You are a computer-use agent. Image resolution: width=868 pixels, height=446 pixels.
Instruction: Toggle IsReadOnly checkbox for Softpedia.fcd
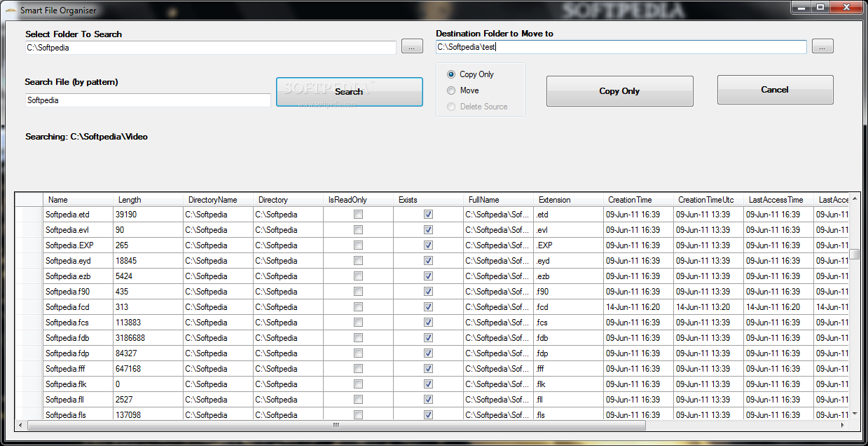(358, 307)
